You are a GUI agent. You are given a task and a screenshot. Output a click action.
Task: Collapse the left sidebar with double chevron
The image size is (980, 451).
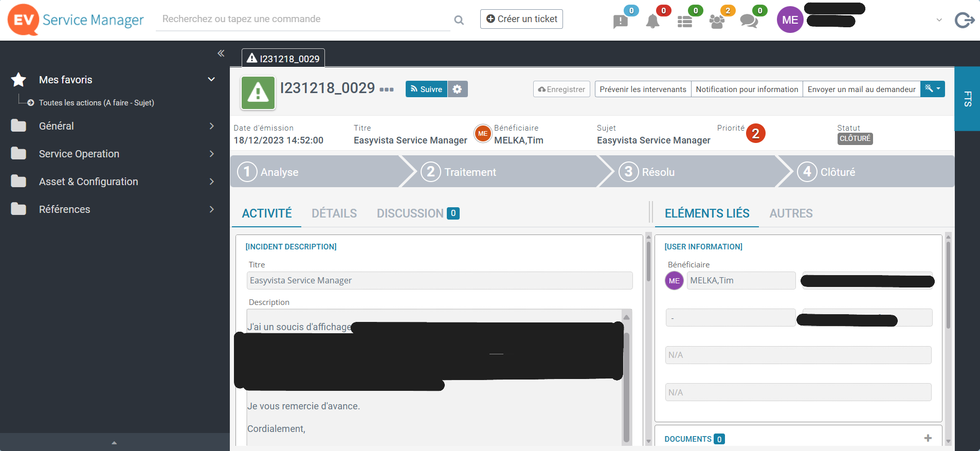tap(221, 53)
